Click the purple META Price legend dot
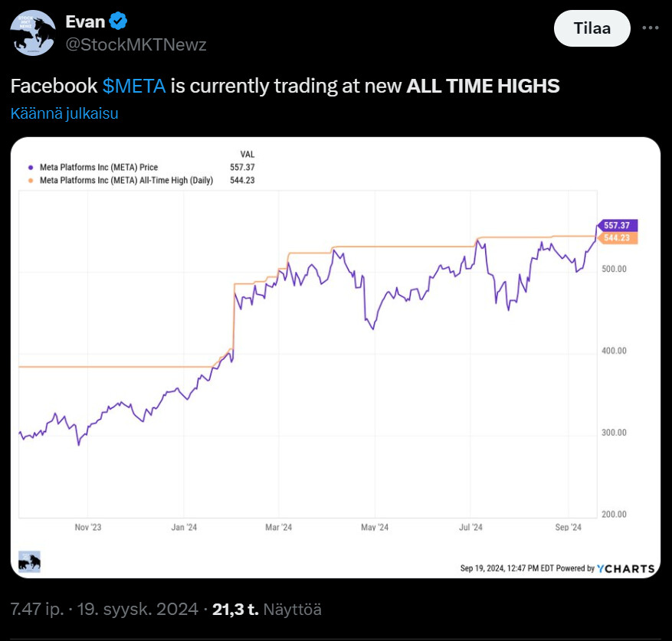This screenshot has height=641, width=672. [x=31, y=167]
